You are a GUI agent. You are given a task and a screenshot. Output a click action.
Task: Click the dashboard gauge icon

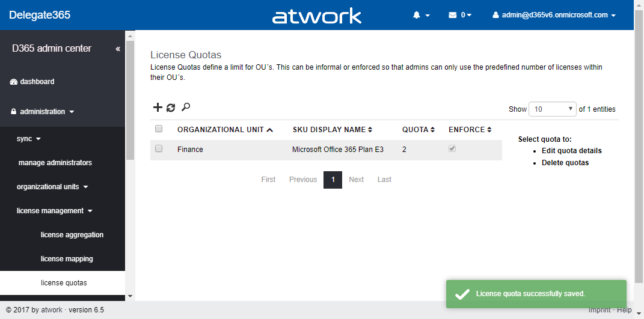(x=14, y=82)
